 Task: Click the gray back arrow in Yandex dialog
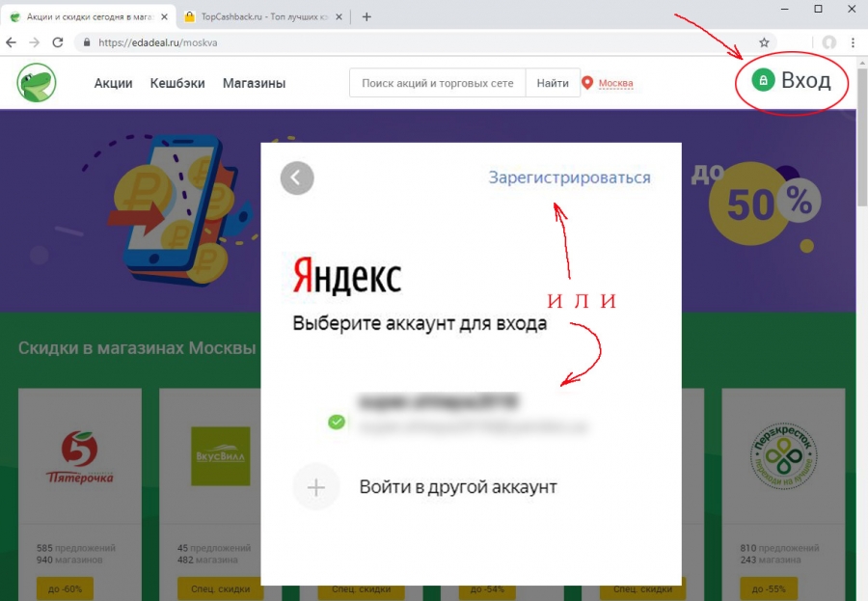click(x=297, y=178)
